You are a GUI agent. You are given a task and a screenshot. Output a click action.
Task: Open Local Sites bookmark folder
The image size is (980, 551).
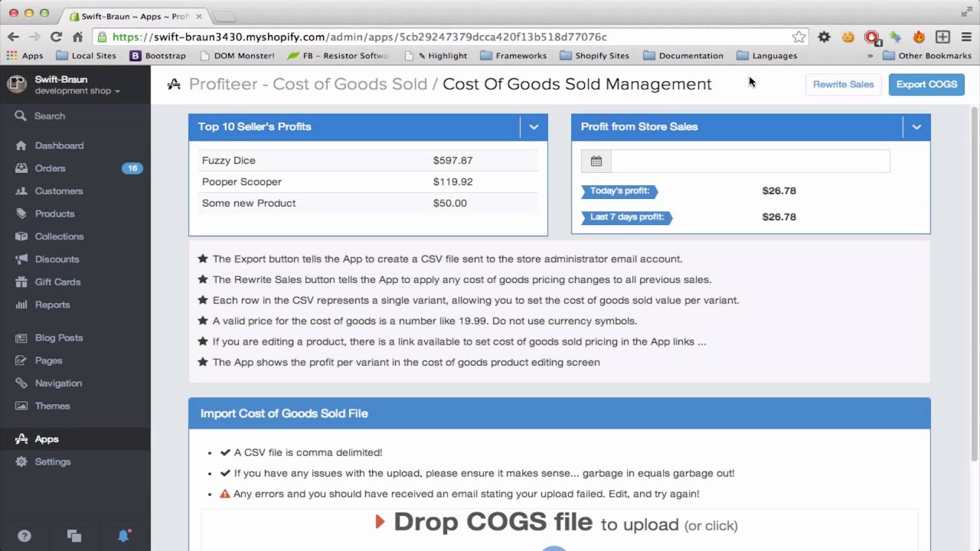[86, 56]
